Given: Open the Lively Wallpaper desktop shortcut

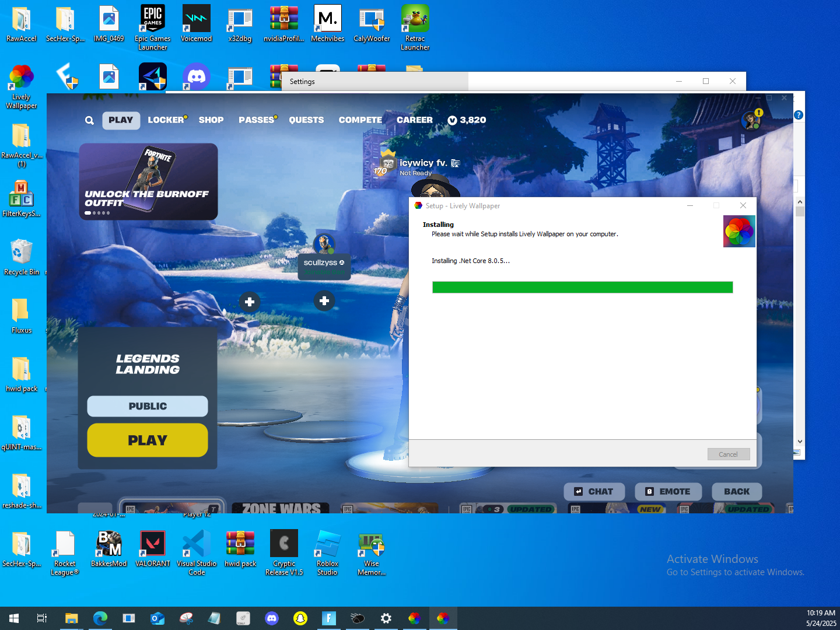Looking at the screenshot, I should tap(21, 86).
